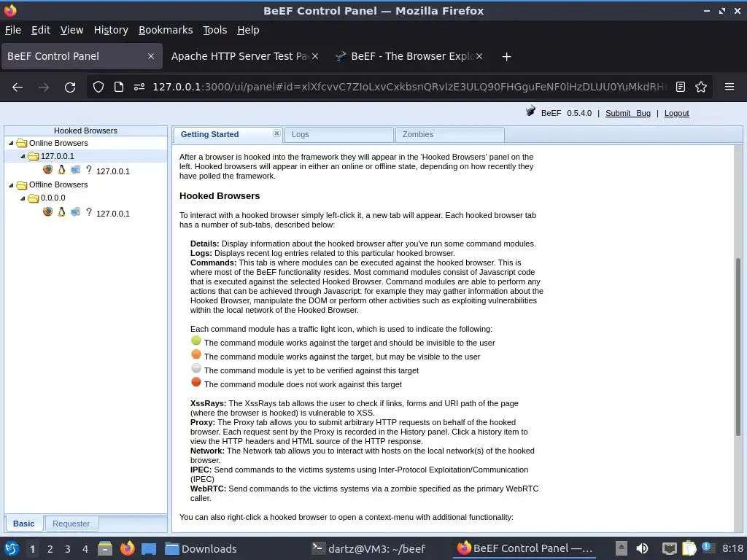This screenshot has height=560, width=747.
Task: Open the Tools menu
Action: [x=215, y=30]
